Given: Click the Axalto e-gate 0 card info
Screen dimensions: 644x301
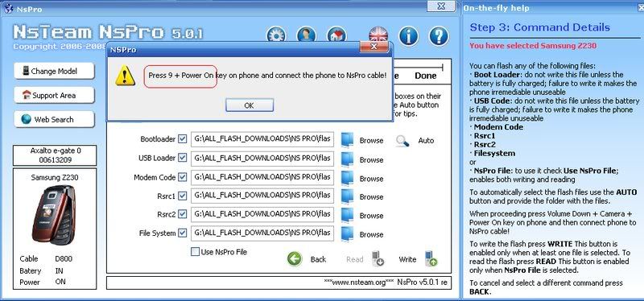Looking at the screenshot, I should pyautogui.click(x=56, y=155).
